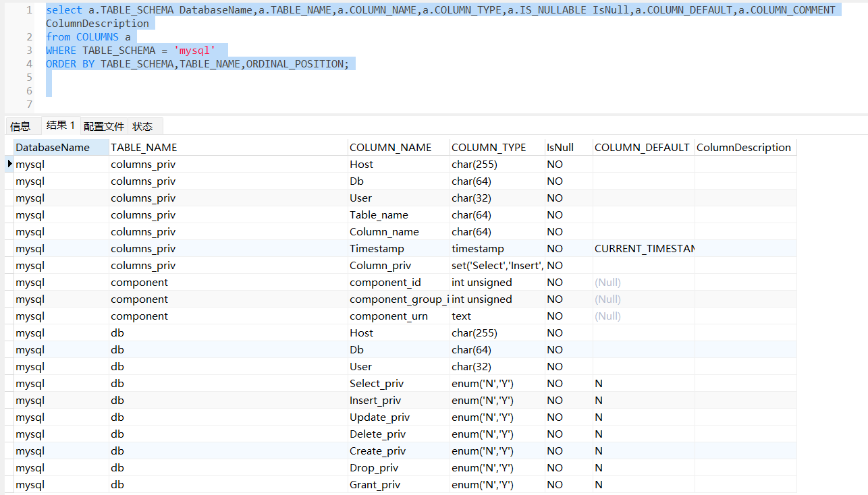868x495 pixels.
Task: Select the current row indicator arrow
Action: tap(9, 164)
